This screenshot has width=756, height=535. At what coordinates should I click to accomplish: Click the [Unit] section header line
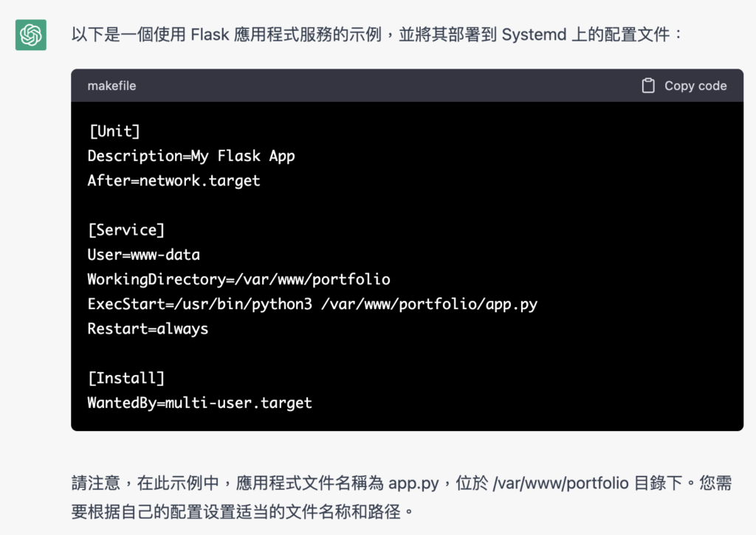click(x=114, y=131)
